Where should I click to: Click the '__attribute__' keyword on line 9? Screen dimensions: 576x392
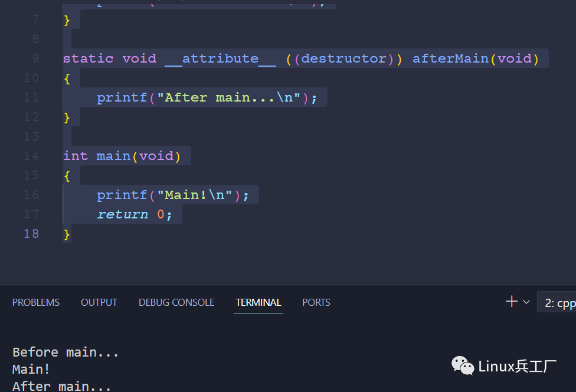pyautogui.click(x=220, y=59)
